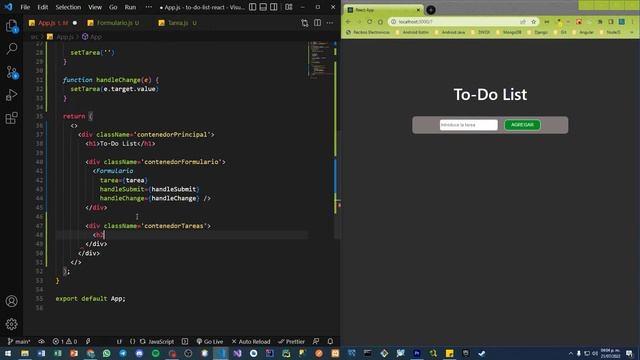Image resolution: width=640 pixels, height=360 pixels.
Task: Open the errors and warnings status item
Action: pos(65,341)
